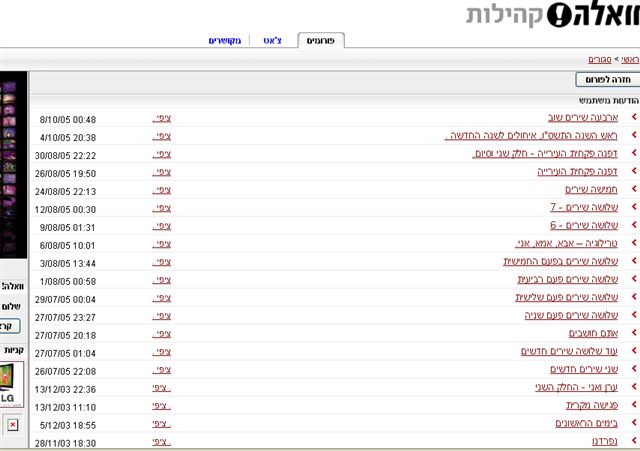Click red arrow beside חמישה שירים
Viewport: 640px width, 451px height.
tap(633, 190)
